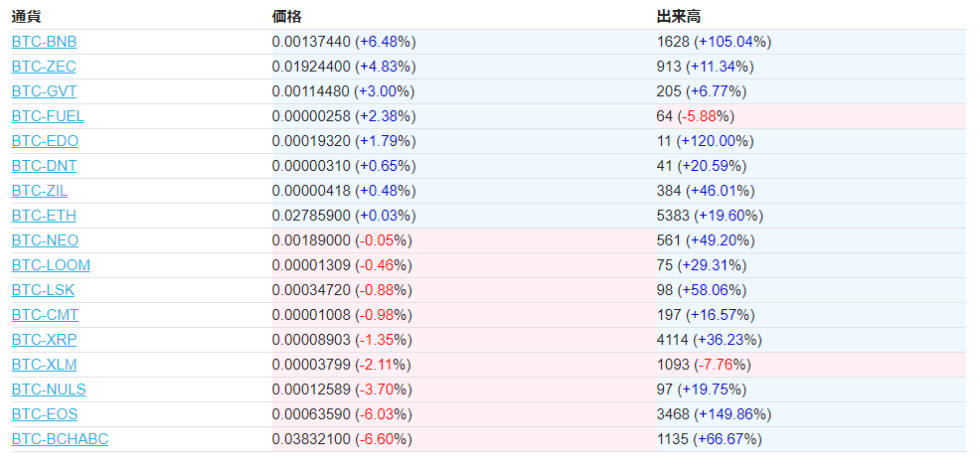Open the BTC-DNT link

[44, 166]
